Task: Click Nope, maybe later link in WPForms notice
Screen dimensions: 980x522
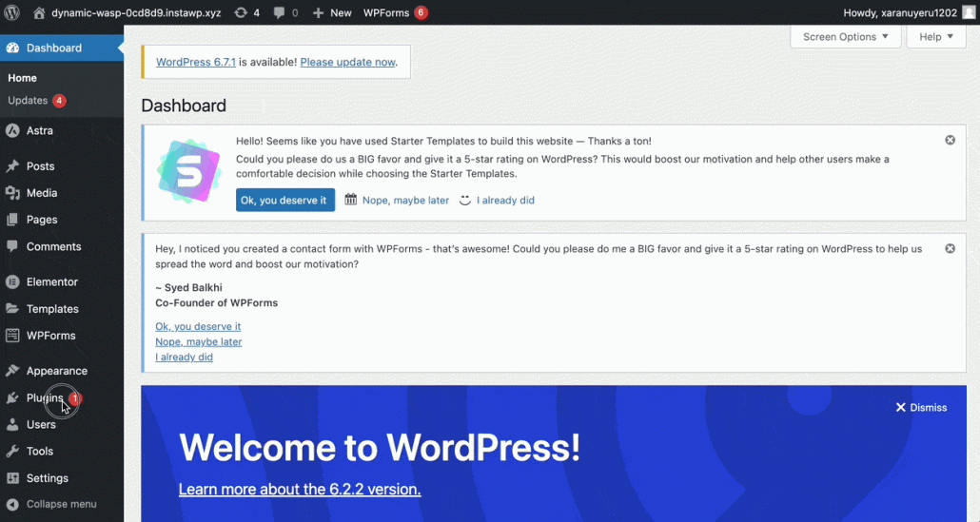Action: point(199,341)
